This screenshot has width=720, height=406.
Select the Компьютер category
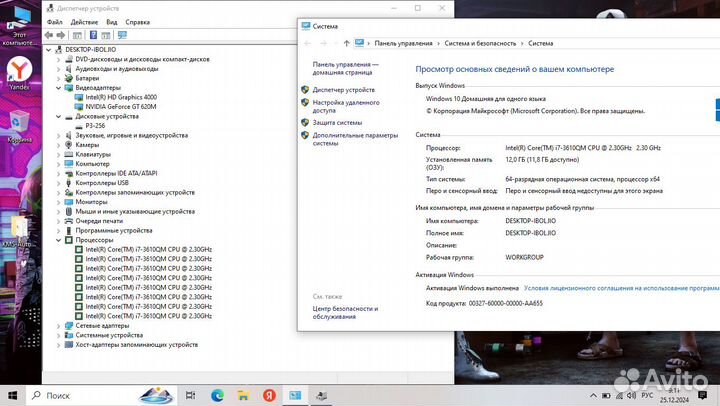coord(92,164)
